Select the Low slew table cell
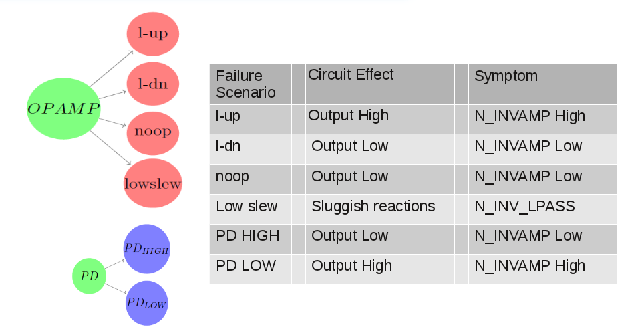The width and height of the screenshot is (644, 329). [x=247, y=206]
